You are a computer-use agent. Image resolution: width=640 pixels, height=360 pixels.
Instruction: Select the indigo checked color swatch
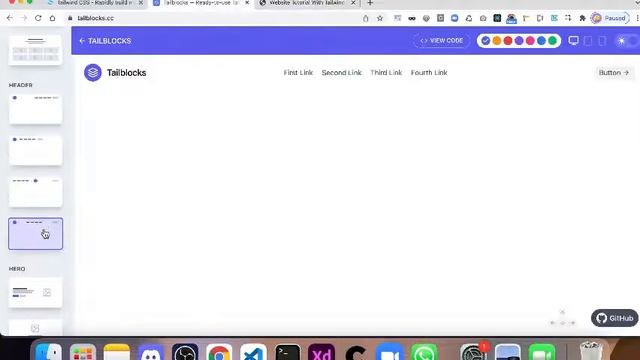click(485, 41)
